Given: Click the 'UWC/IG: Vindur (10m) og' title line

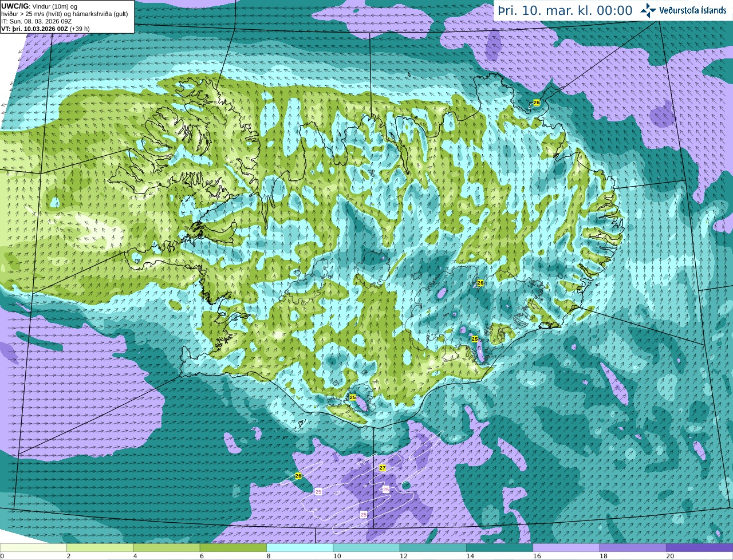Looking at the screenshot, I should click(x=40, y=6).
